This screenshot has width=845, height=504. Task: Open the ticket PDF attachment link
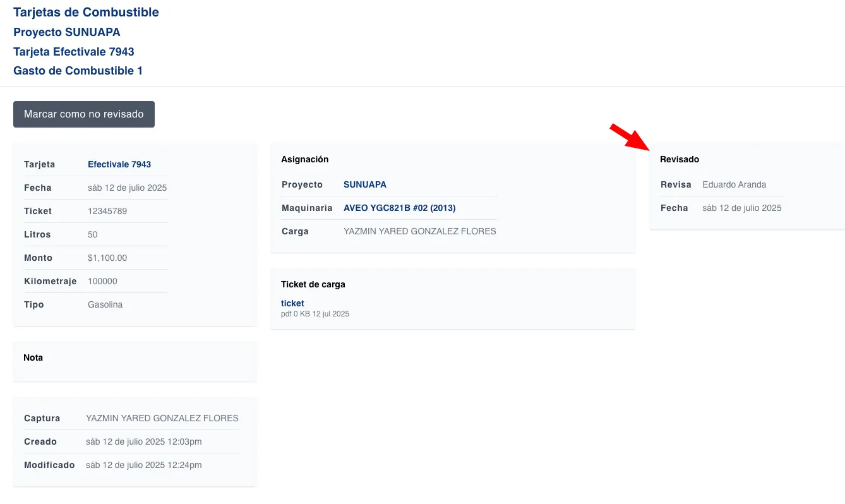292,303
